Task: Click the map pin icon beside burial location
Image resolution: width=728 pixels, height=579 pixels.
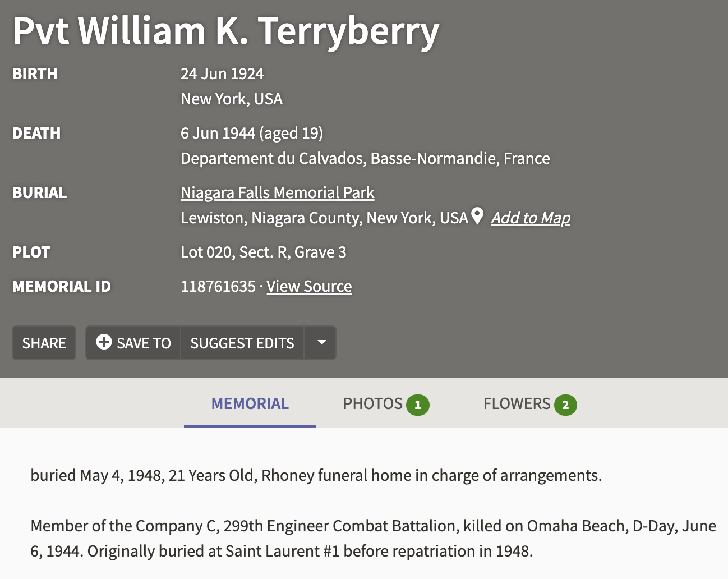Action: pos(477,216)
